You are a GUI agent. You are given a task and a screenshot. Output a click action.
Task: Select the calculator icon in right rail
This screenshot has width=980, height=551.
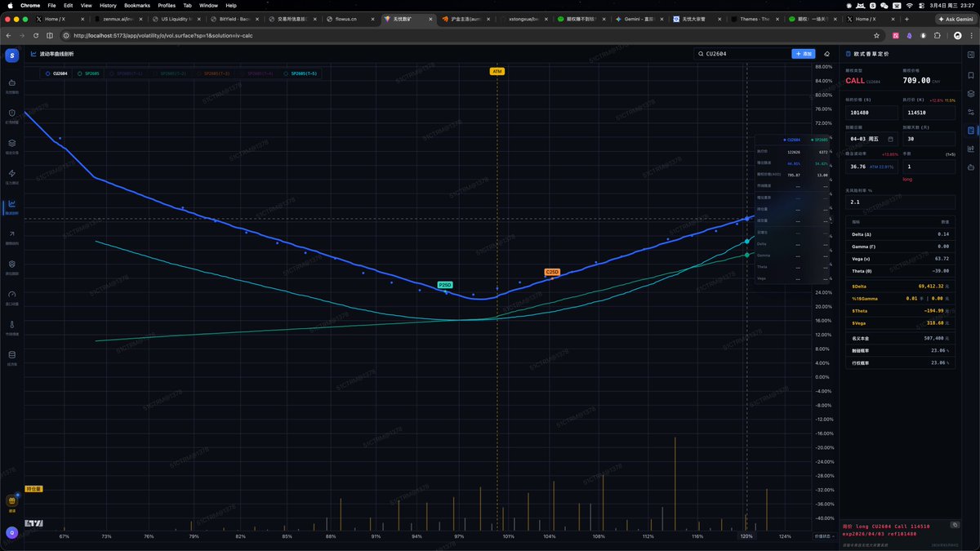[x=971, y=131]
